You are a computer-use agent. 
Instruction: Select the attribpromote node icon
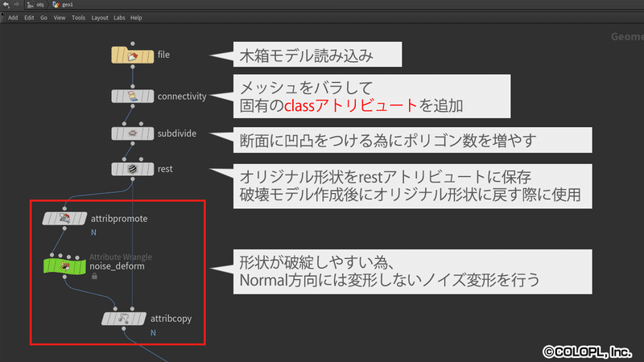pyautogui.click(x=64, y=218)
